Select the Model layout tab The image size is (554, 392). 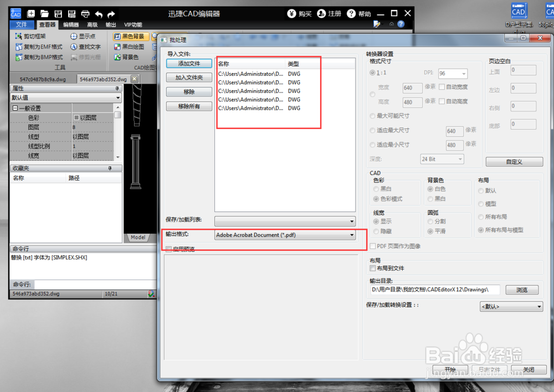click(138, 238)
